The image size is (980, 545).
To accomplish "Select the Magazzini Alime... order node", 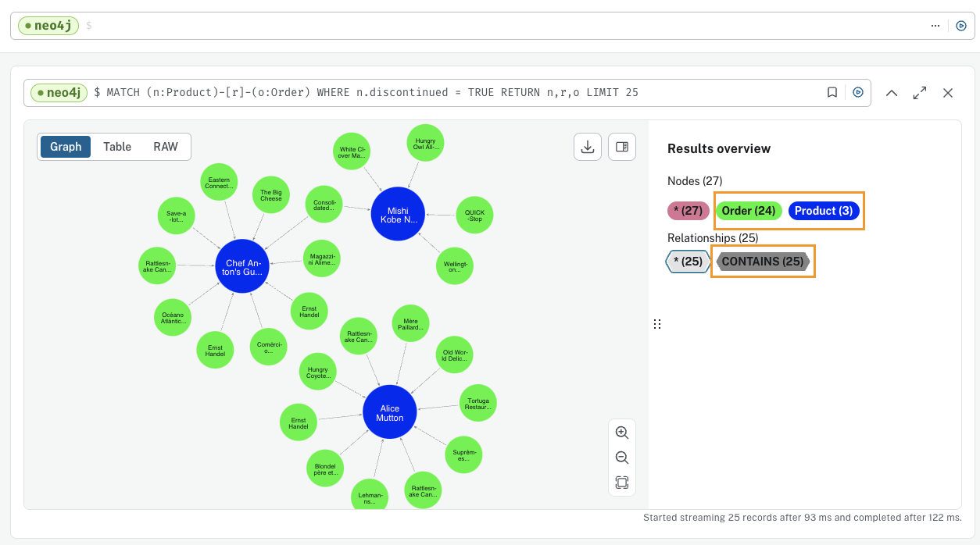I will pos(322,258).
